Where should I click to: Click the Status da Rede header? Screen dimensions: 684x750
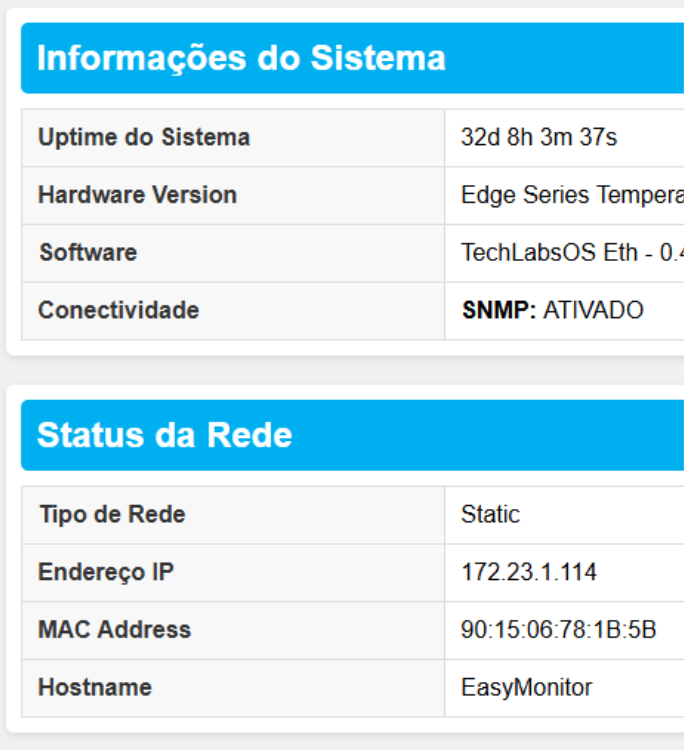tap(165, 435)
